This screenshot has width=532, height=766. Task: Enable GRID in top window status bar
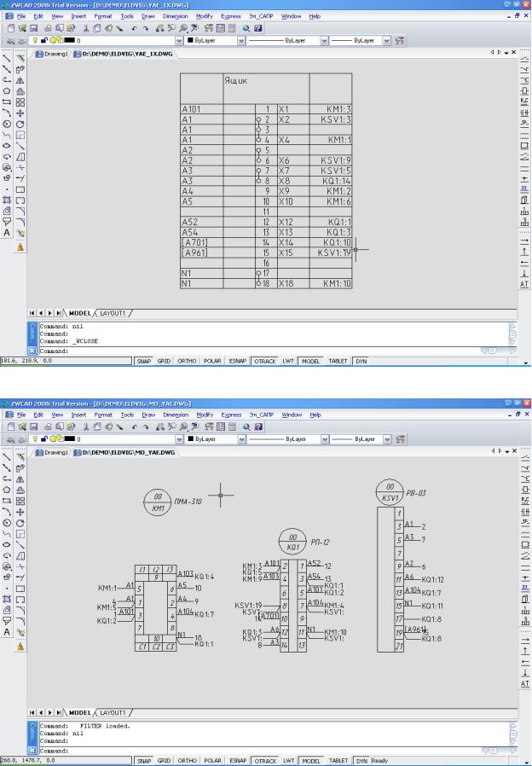coord(163,361)
